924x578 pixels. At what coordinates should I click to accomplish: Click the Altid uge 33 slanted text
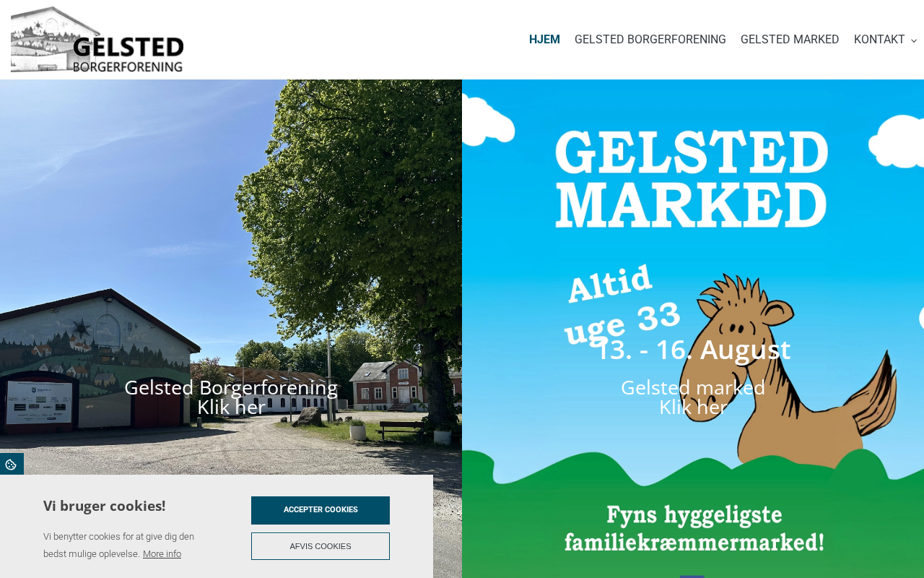621,302
